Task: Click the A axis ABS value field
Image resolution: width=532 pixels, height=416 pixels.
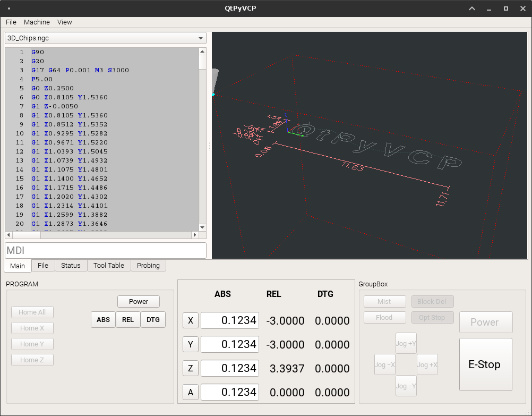Action: click(x=230, y=392)
